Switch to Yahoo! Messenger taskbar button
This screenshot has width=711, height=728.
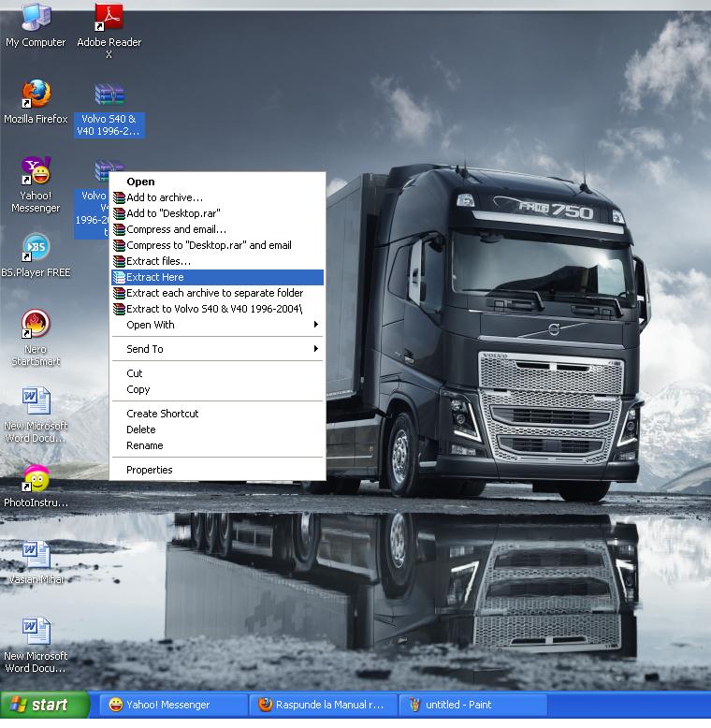pyautogui.click(x=173, y=705)
